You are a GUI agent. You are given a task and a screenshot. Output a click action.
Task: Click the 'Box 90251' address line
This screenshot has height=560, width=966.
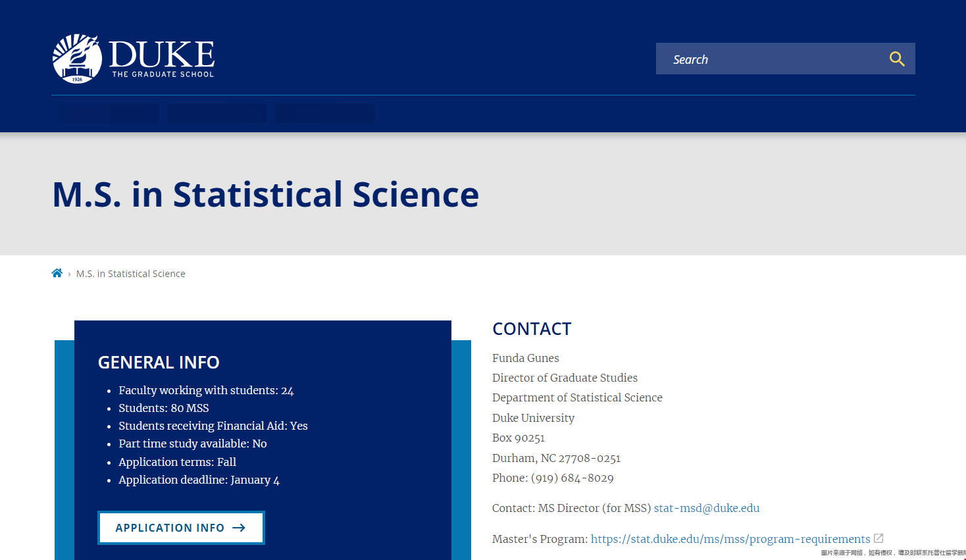tap(519, 438)
